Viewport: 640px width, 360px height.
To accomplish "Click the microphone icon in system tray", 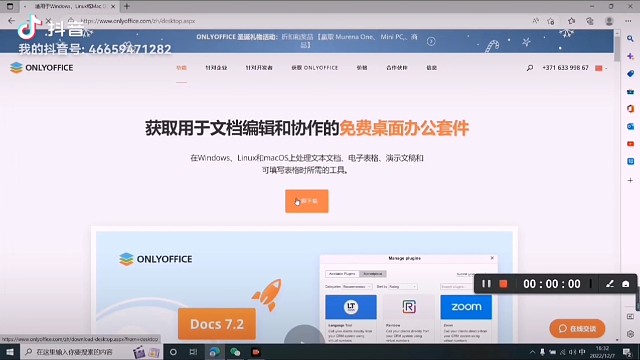I will (x=542, y=352).
